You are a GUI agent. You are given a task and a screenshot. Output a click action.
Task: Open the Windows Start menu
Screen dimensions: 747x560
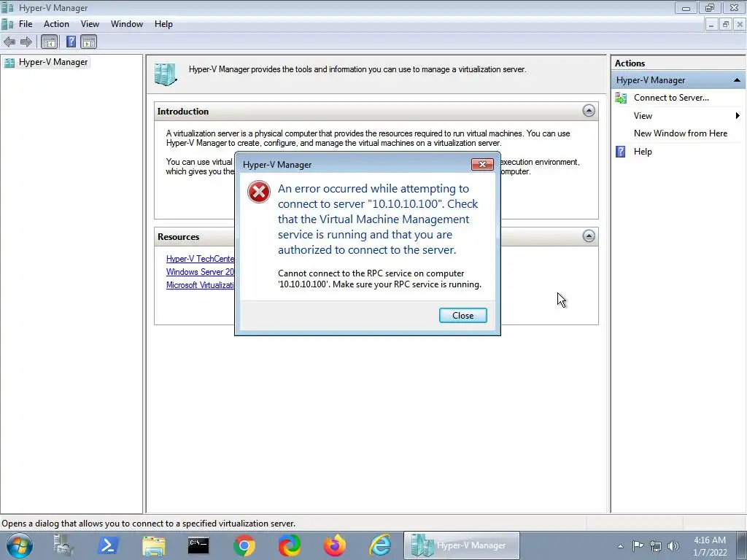(20, 545)
